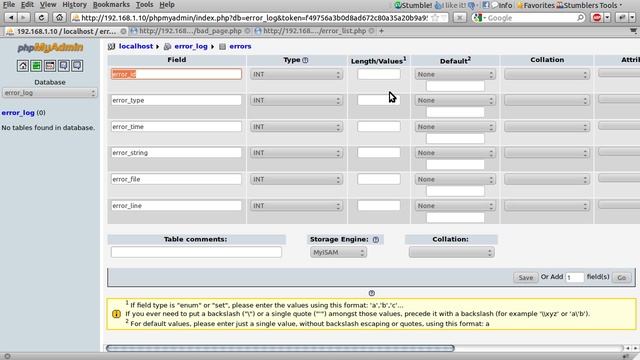Go to browser Home page icon
Image resolution: width=640 pixels, height=360 pixels.
(59, 18)
